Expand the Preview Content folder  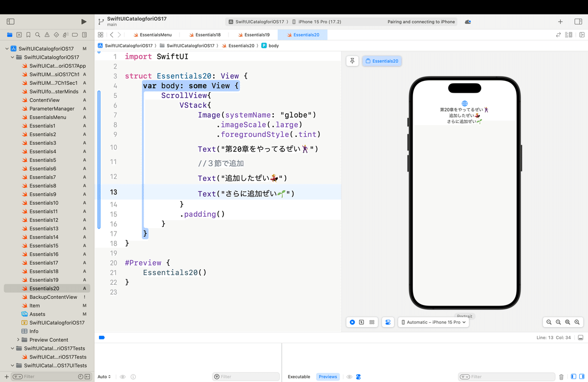click(18, 339)
